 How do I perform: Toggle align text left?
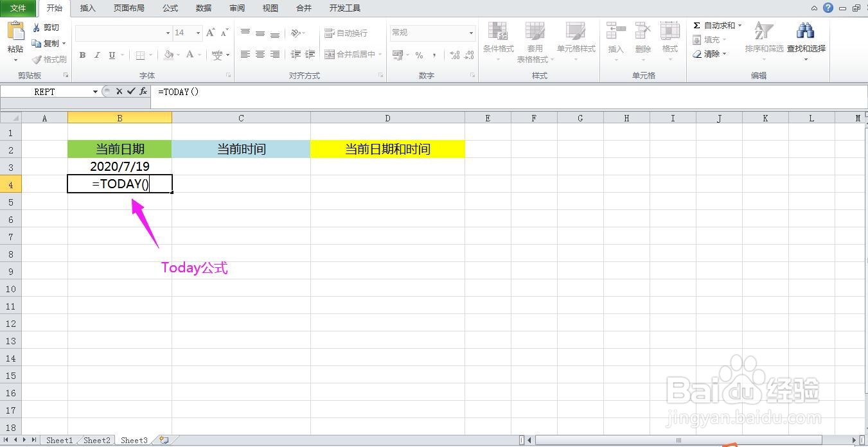pos(245,55)
